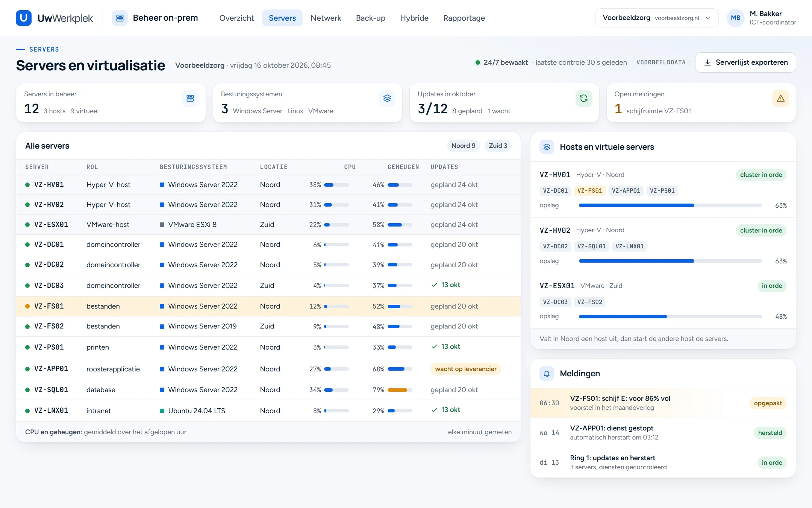Click the opslag bar of host VZ-ESX01
Screen dimensions: 812x508
click(x=670, y=316)
